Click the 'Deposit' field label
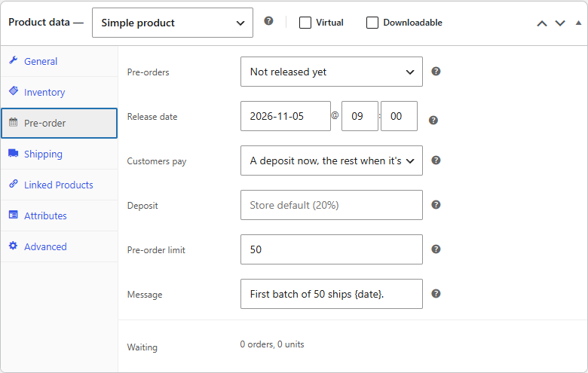588x373 pixels. [x=142, y=206]
